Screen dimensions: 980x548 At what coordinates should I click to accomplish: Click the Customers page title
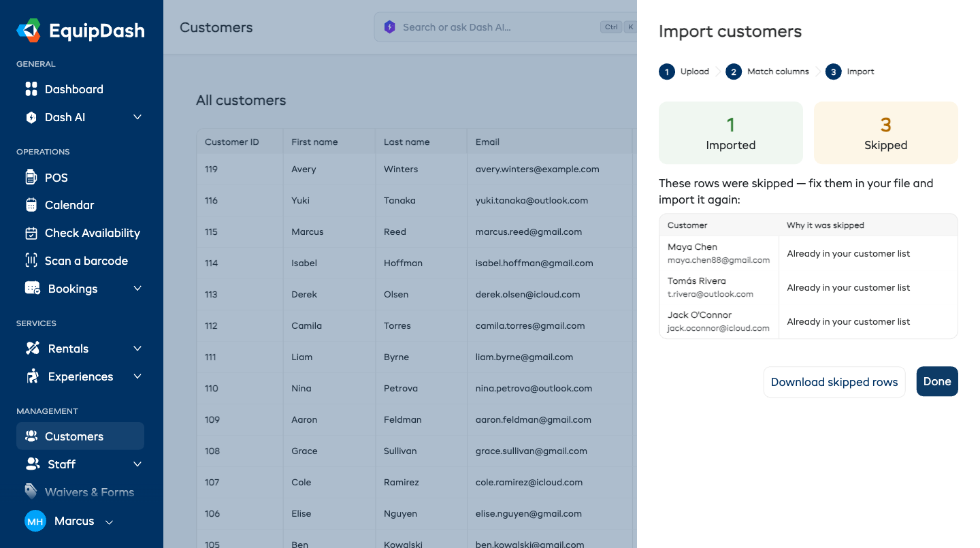pyautogui.click(x=216, y=27)
